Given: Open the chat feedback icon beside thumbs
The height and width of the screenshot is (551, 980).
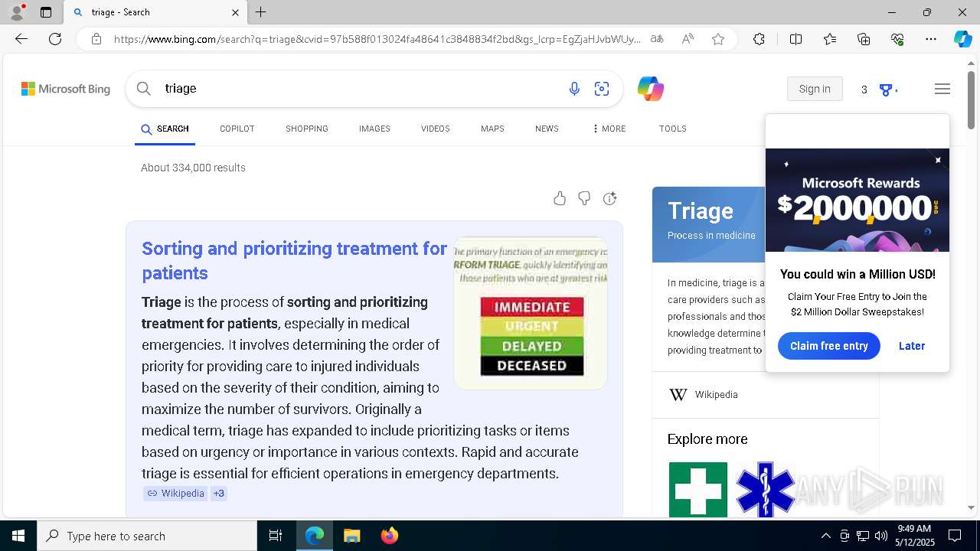Looking at the screenshot, I should (x=609, y=199).
